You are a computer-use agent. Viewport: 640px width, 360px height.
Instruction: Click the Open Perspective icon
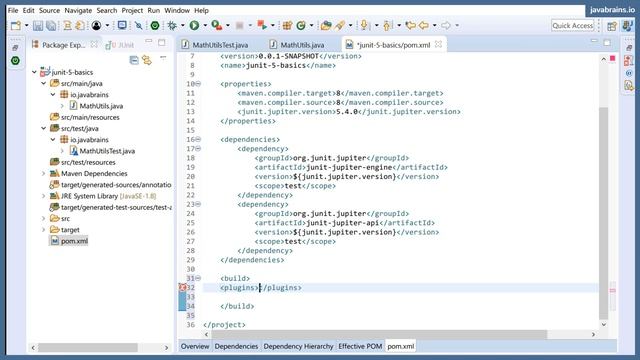pos(612,26)
